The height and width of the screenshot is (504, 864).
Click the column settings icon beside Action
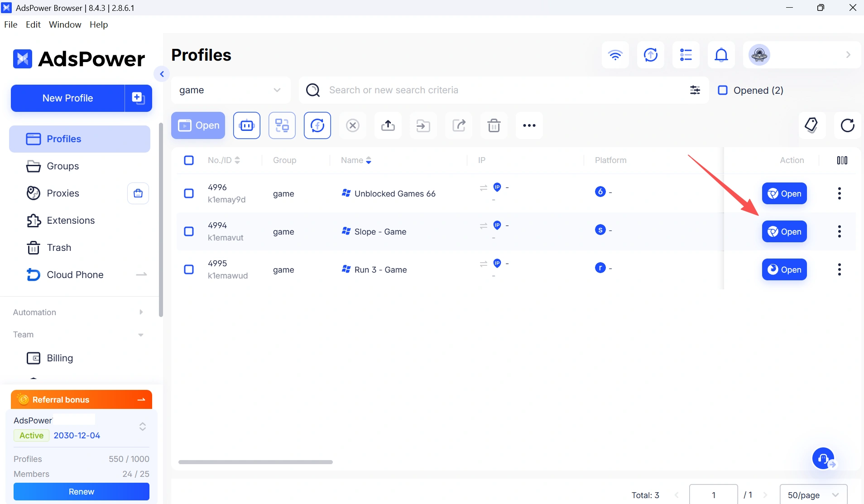(842, 160)
